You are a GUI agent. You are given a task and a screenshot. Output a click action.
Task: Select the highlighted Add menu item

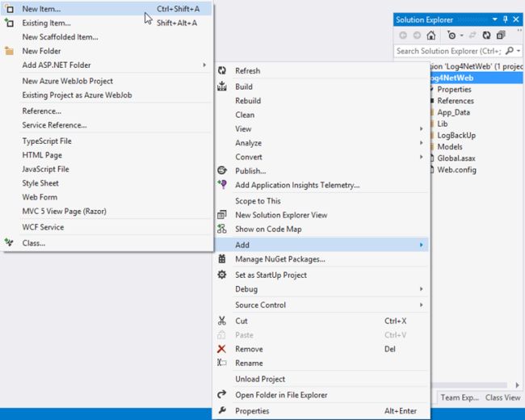coord(321,245)
